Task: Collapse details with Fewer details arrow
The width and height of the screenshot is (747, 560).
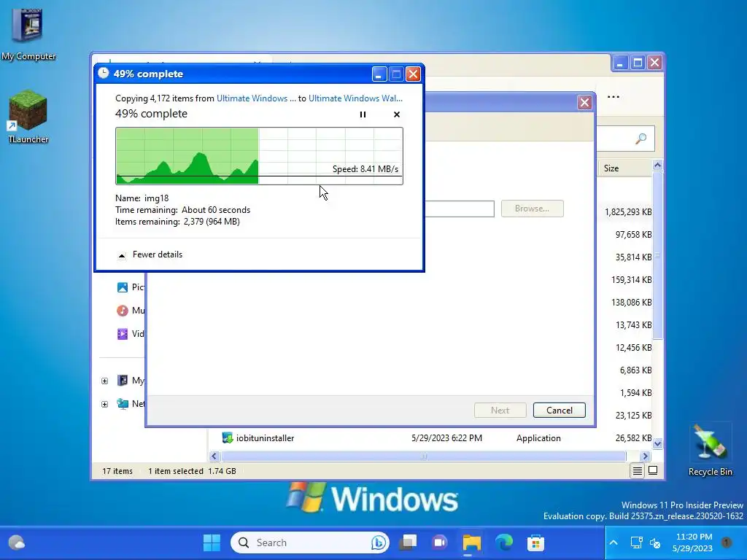Action: (x=122, y=255)
